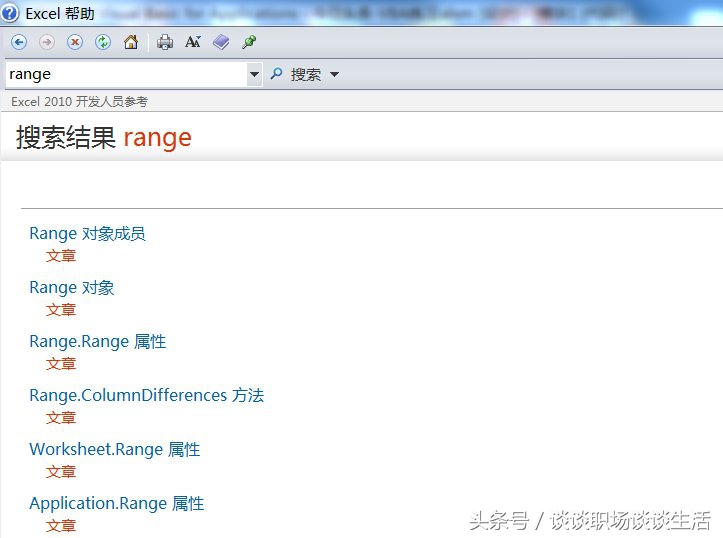Open the 'Application.Range 属性' link
The image size is (723, 538).
[117, 503]
